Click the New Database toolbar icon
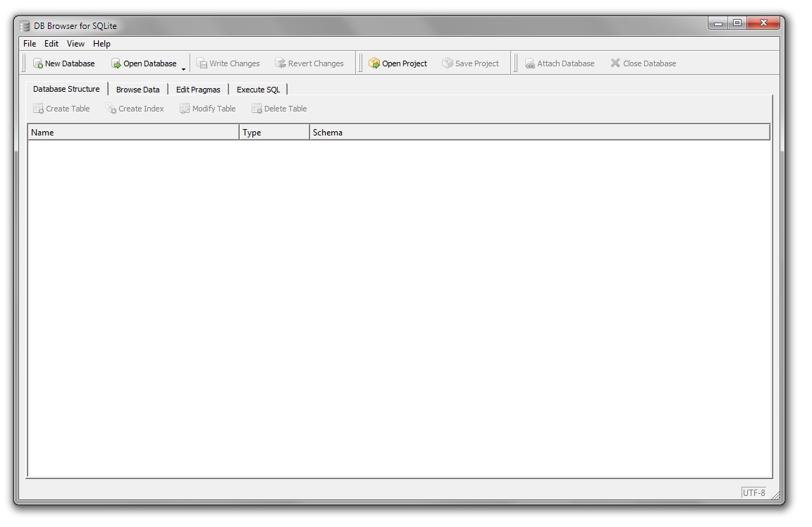Screen dimensions: 812x527 pyautogui.click(x=63, y=63)
